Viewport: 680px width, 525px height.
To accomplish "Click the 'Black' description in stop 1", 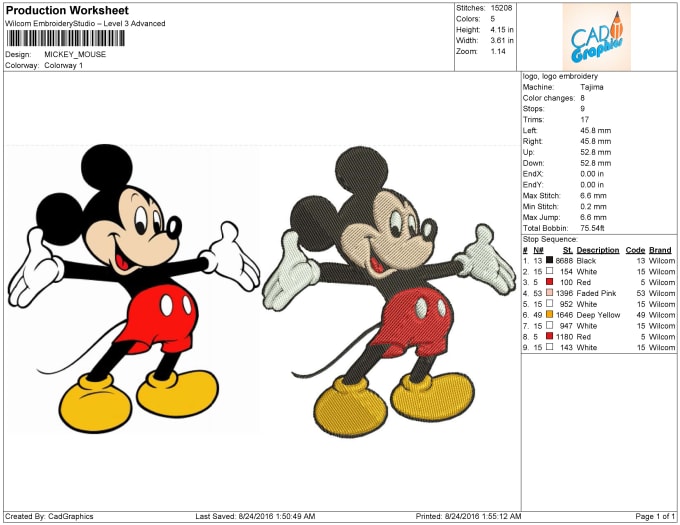I will (x=586, y=261).
